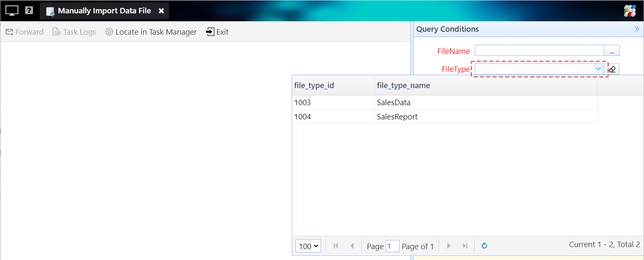This screenshot has width=644, height=260.
Task: Switch to Manually Import Data File tab
Action: point(104,11)
